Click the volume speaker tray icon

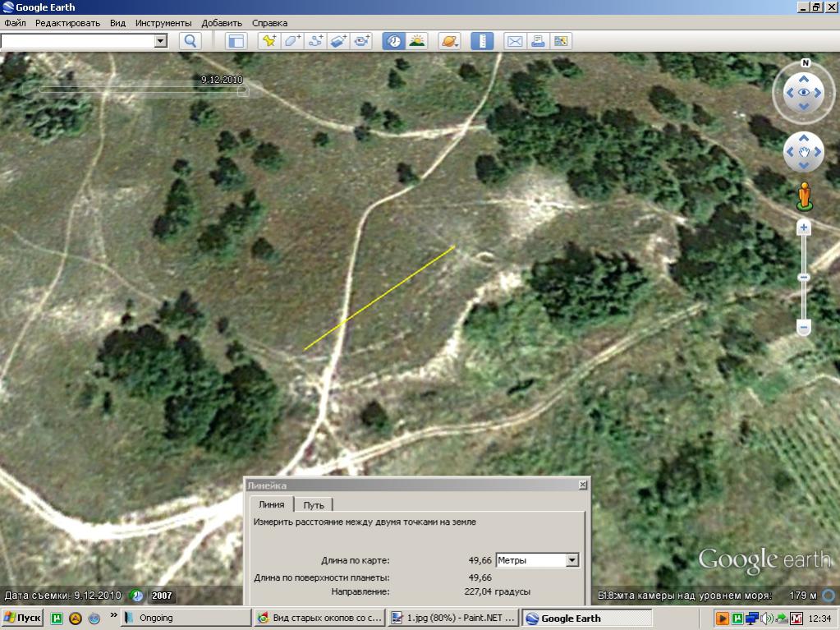[x=767, y=619]
